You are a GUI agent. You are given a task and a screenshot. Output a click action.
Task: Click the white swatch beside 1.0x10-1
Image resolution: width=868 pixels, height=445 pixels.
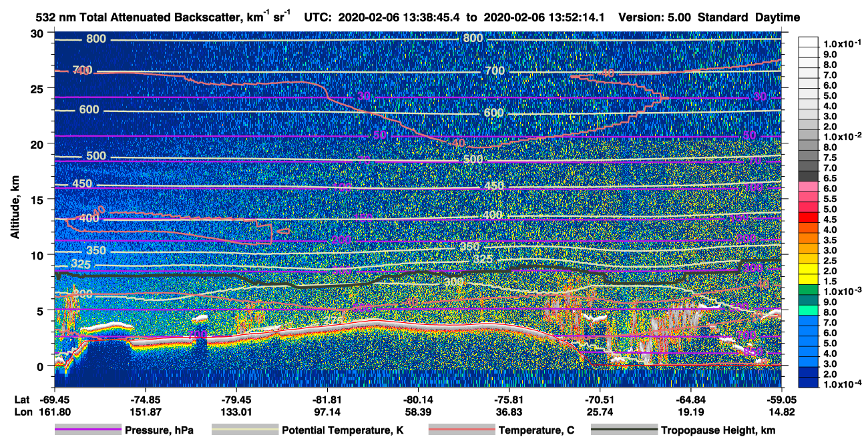click(x=809, y=42)
